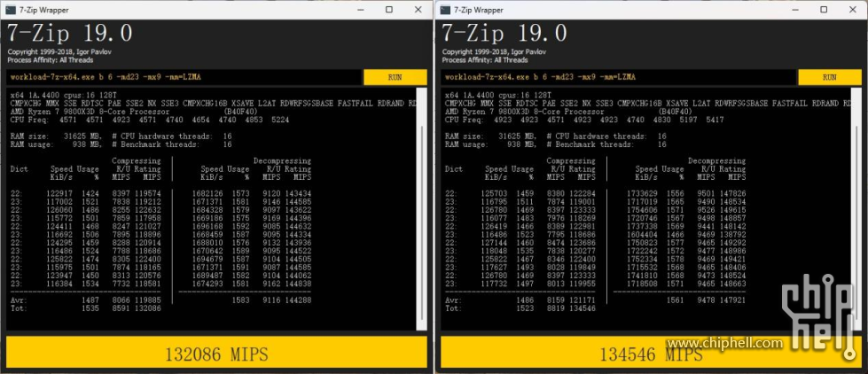This screenshot has width=868, height=374.
Task: Click the 7-Zip 19.0 heading above 134546 results
Action: [504, 34]
